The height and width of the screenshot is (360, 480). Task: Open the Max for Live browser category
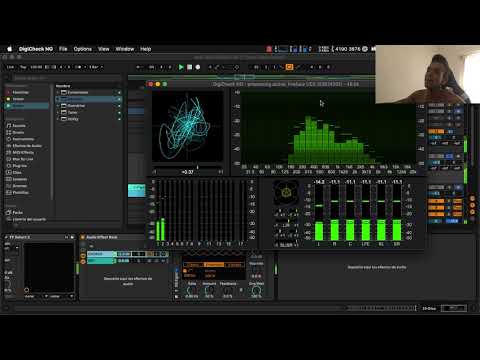click(20, 159)
